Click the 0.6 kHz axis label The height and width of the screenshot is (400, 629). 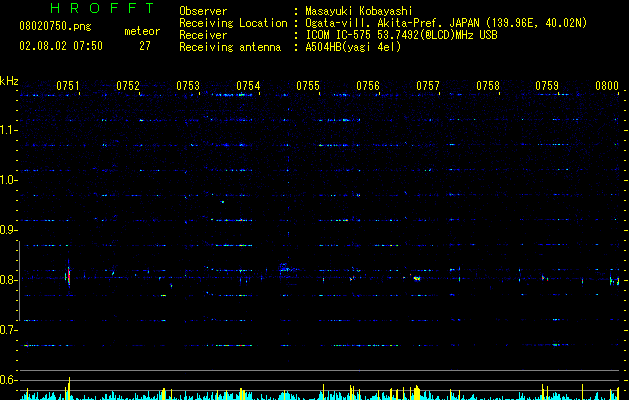click(x=9, y=380)
